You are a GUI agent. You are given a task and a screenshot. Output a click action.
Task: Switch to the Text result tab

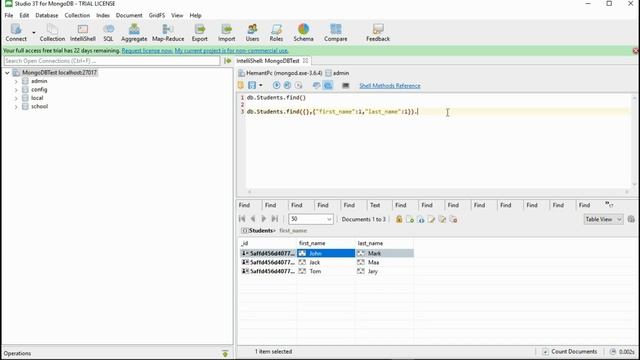[375, 205]
